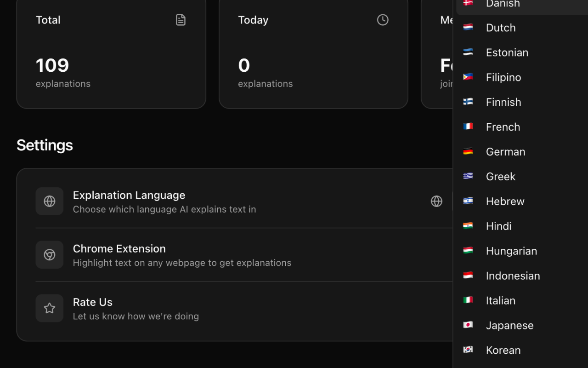The image size is (588, 368).
Task: Pick Indonesian in the language list
Action: [522, 276]
